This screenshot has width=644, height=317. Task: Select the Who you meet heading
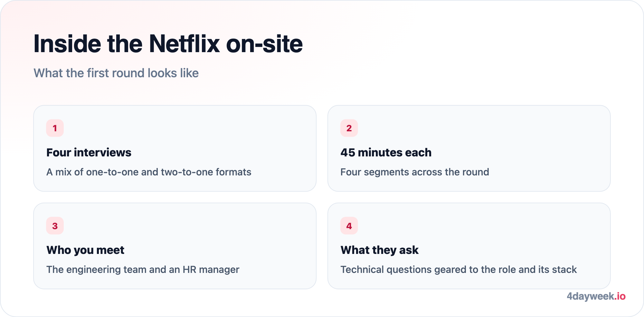pos(85,250)
